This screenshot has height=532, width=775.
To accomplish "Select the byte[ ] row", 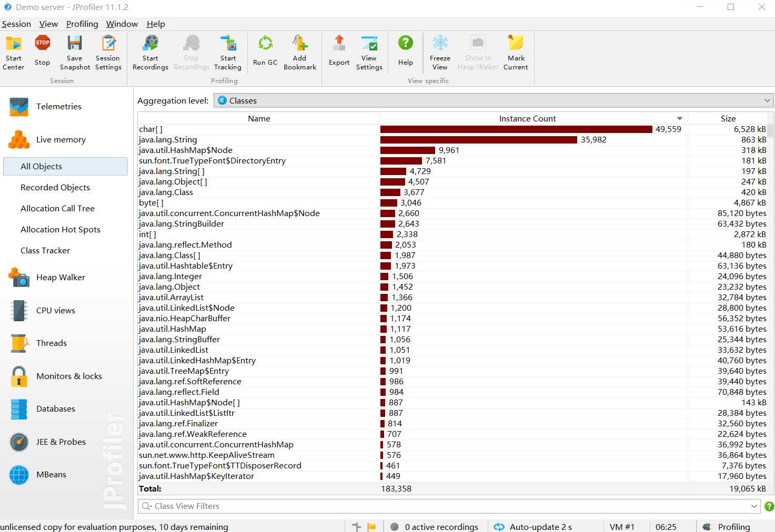I will tap(452, 203).
